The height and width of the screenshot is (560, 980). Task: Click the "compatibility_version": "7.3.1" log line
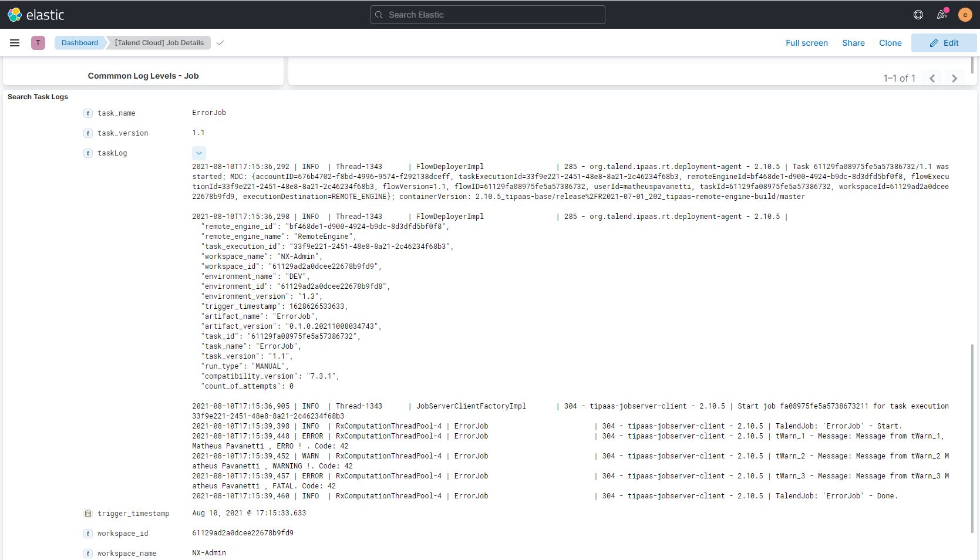(270, 376)
